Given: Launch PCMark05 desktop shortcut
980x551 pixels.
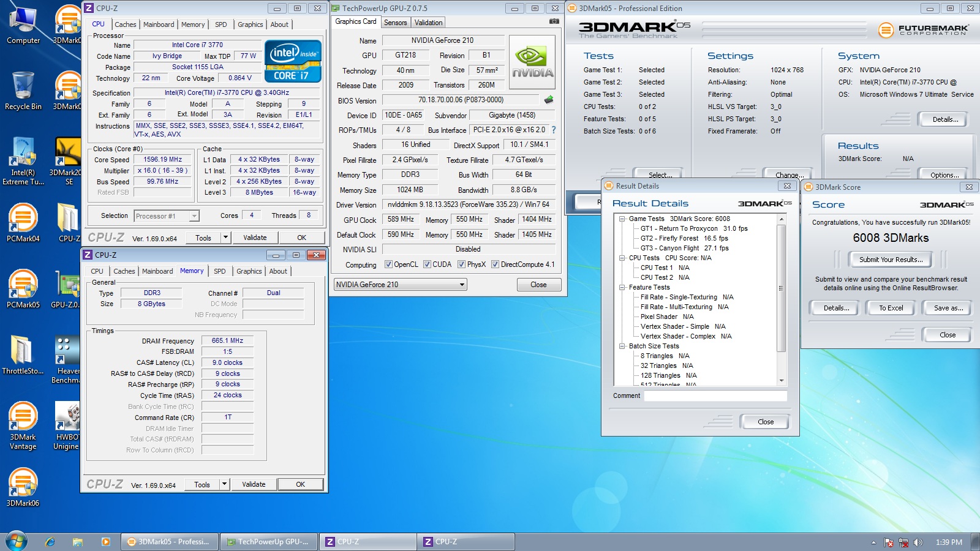Looking at the screenshot, I should [23, 288].
